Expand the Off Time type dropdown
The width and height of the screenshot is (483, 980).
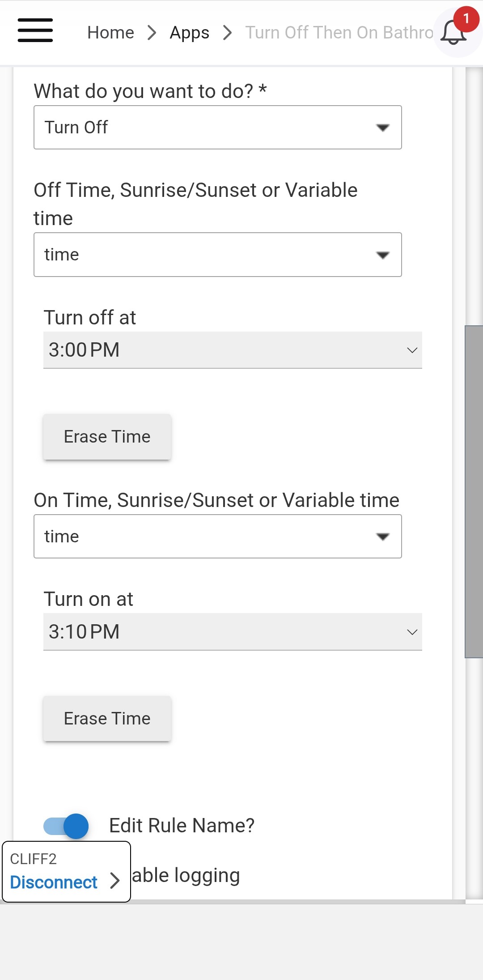coord(217,255)
